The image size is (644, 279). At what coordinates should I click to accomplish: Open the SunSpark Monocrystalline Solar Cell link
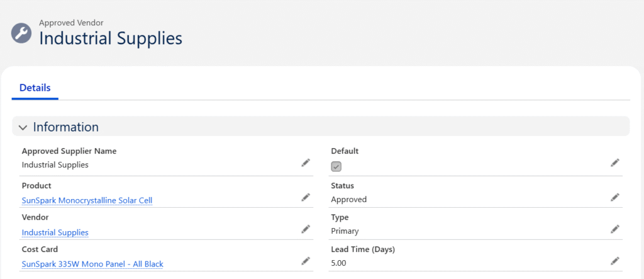point(87,201)
